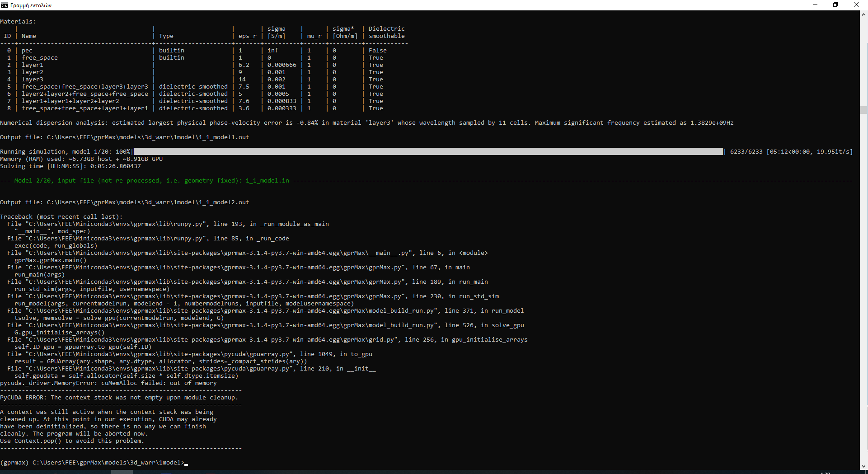Image resolution: width=868 pixels, height=474 pixels.
Task: Click the cuMemAlloc out of memory error line
Action: click(x=108, y=383)
